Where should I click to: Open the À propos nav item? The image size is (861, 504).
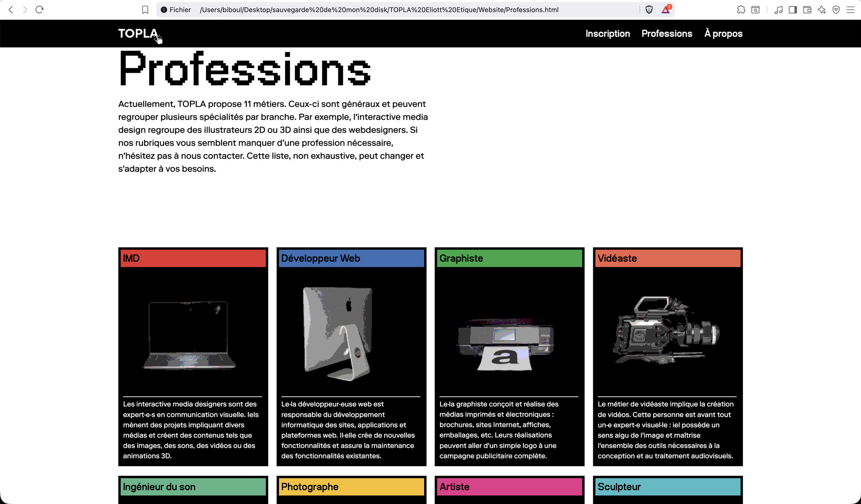click(x=723, y=34)
